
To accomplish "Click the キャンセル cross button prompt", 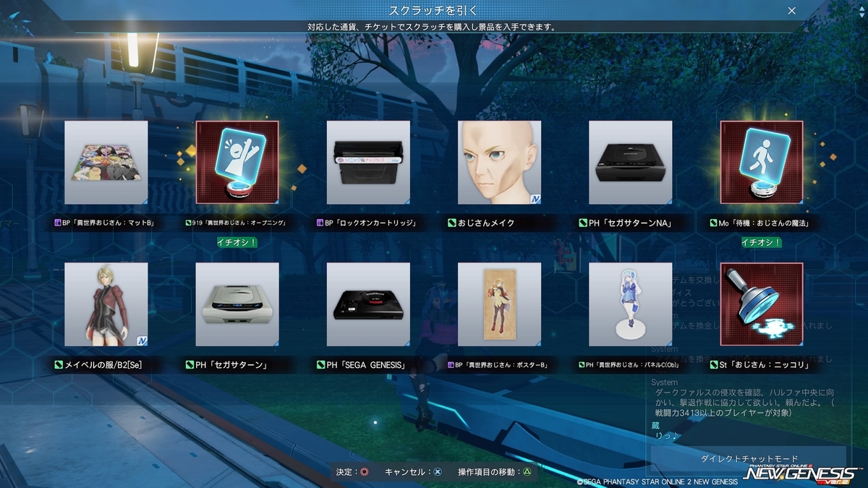I will (x=413, y=472).
